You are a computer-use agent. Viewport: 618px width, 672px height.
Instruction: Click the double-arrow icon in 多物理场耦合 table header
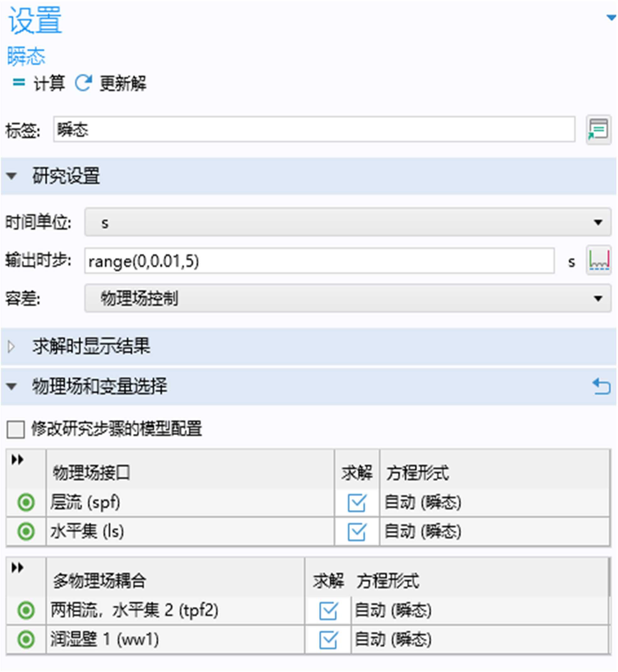click(17, 568)
